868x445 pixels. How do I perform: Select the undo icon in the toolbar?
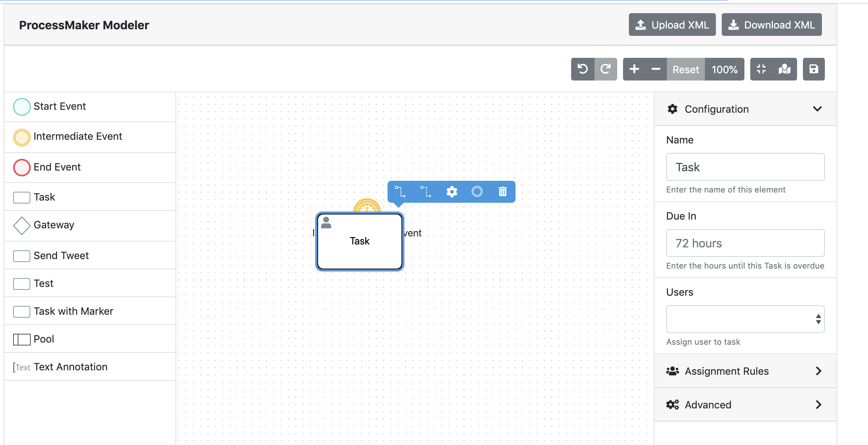point(583,69)
